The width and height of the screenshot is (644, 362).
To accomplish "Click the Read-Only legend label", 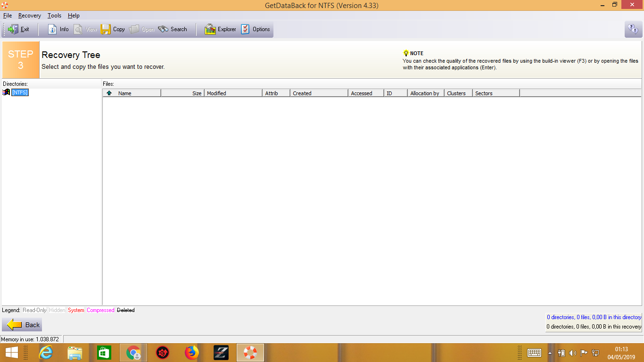I will point(34,310).
